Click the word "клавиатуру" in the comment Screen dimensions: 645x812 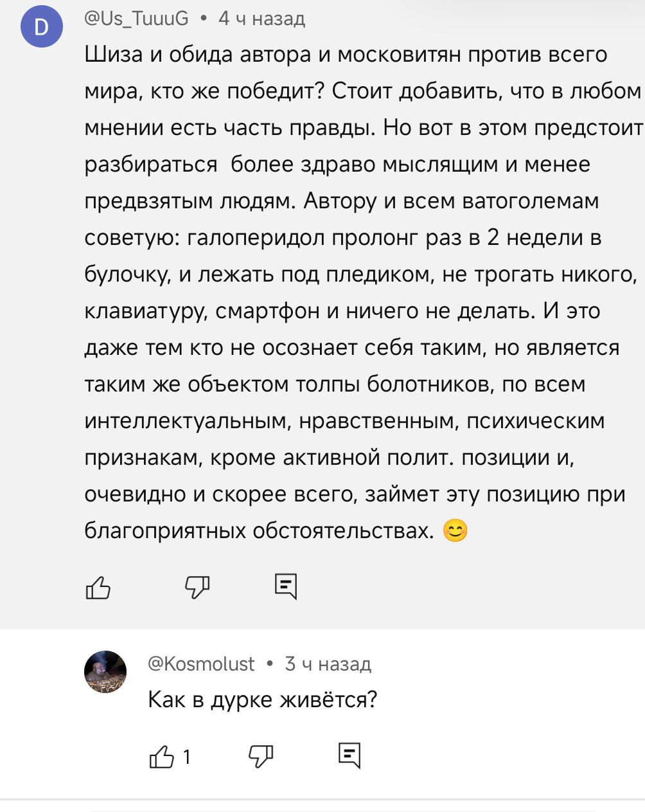(146, 311)
